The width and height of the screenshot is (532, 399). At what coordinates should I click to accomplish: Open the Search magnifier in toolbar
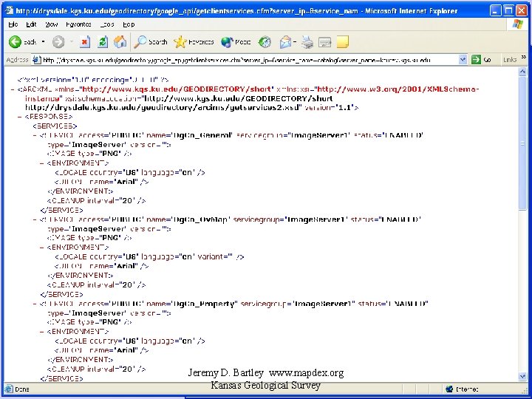coord(140,42)
